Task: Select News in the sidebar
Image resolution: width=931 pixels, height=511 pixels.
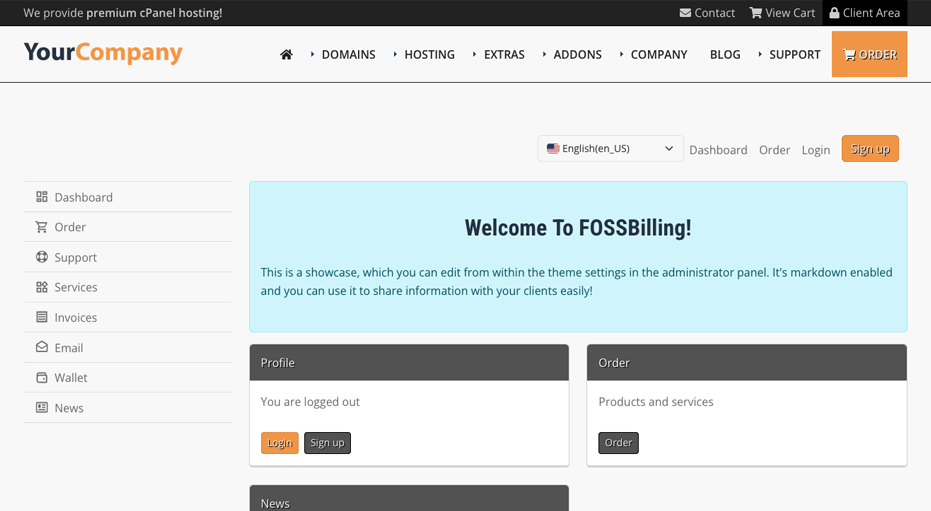Action: (128, 408)
